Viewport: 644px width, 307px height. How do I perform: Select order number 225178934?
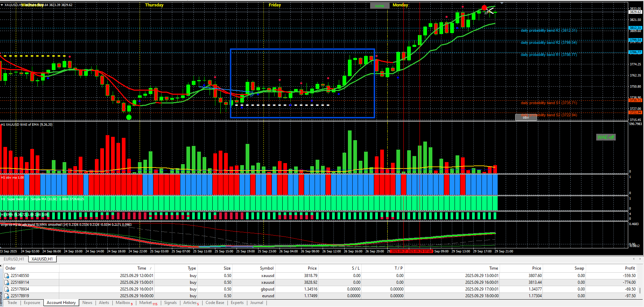point(20,289)
